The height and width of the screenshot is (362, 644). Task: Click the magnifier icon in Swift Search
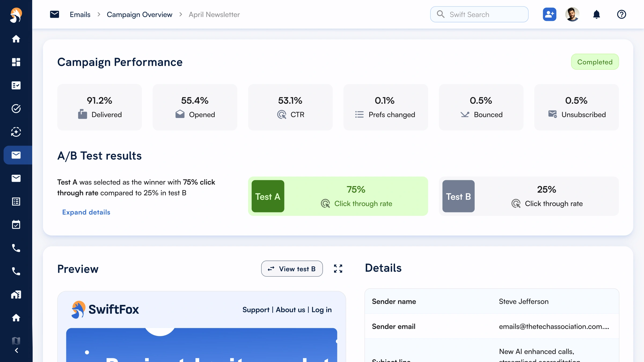441,14
